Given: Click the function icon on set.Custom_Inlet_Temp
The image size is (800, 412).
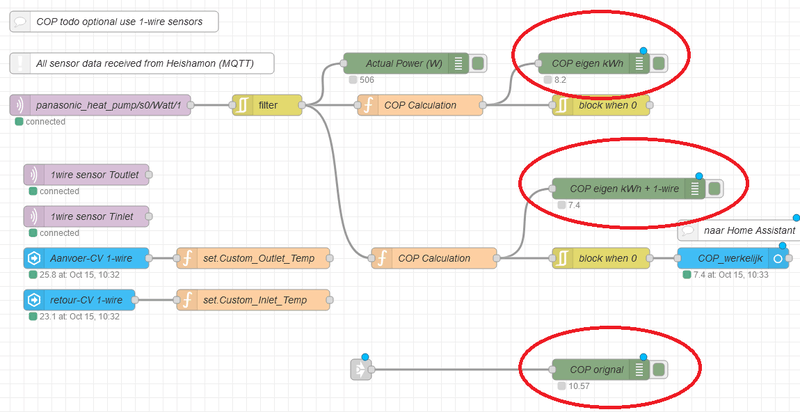Looking at the screenshot, I should 187,300.
